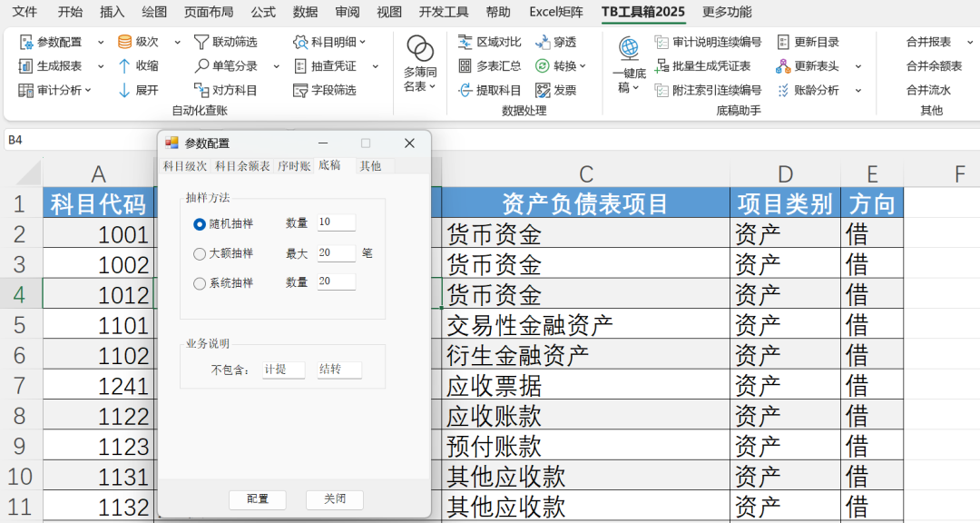Image resolution: width=980 pixels, height=523 pixels.
Task: Click the 区域对比 icon
Action: tap(465, 42)
